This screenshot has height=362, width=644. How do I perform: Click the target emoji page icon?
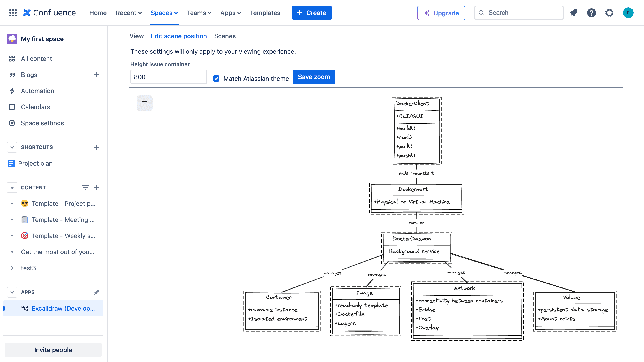coord(24,236)
